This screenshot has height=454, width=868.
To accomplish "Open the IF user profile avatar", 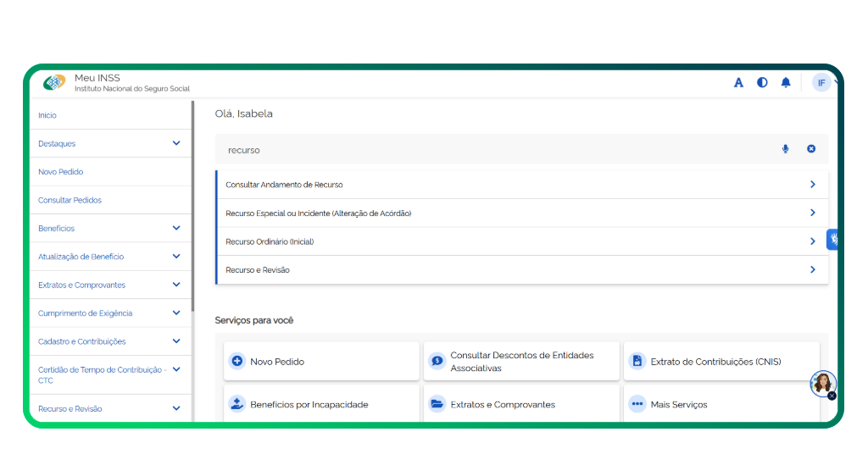I will 821,82.
